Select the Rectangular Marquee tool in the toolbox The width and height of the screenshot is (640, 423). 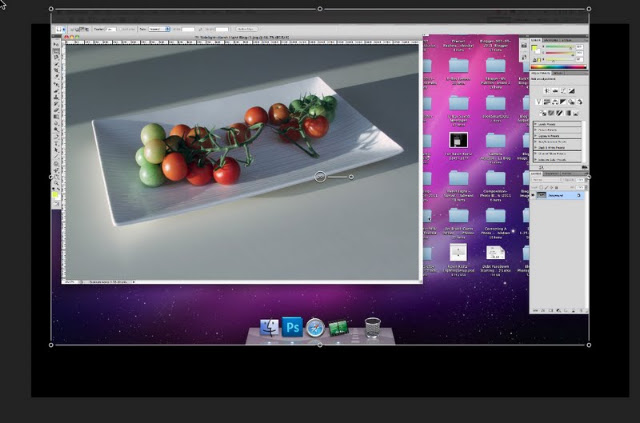pyautogui.click(x=56, y=51)
